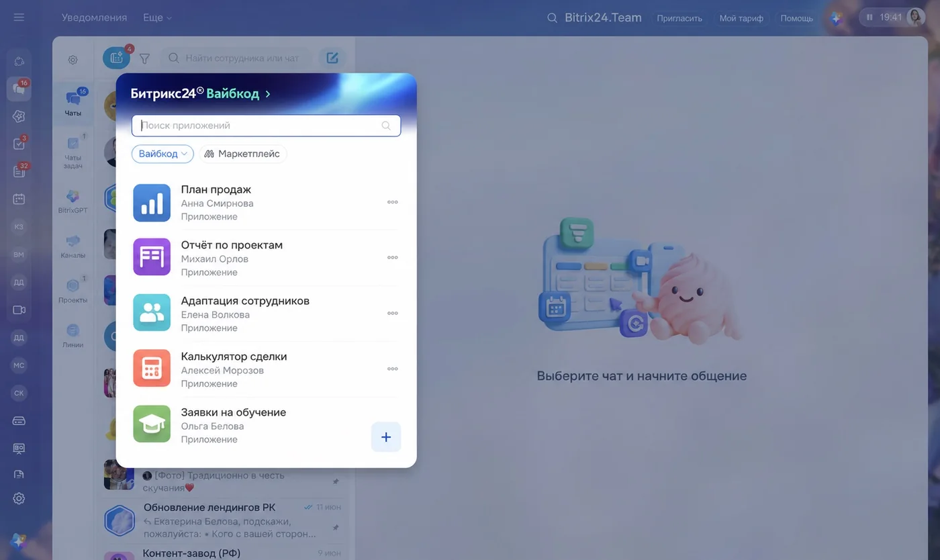Switch to the Чаты tab
This screenshot has height=560, width=940.
[73, 103]
